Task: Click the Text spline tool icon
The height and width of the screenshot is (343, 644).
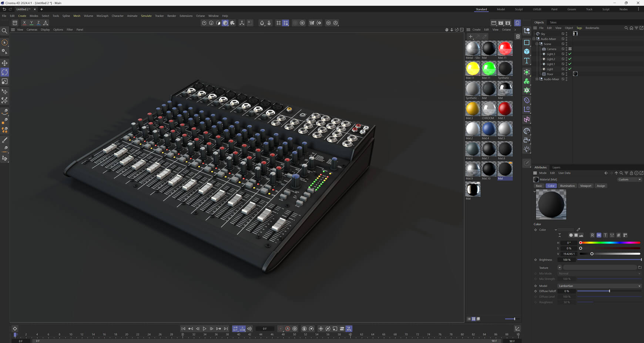Action: (x=527, y=61)
